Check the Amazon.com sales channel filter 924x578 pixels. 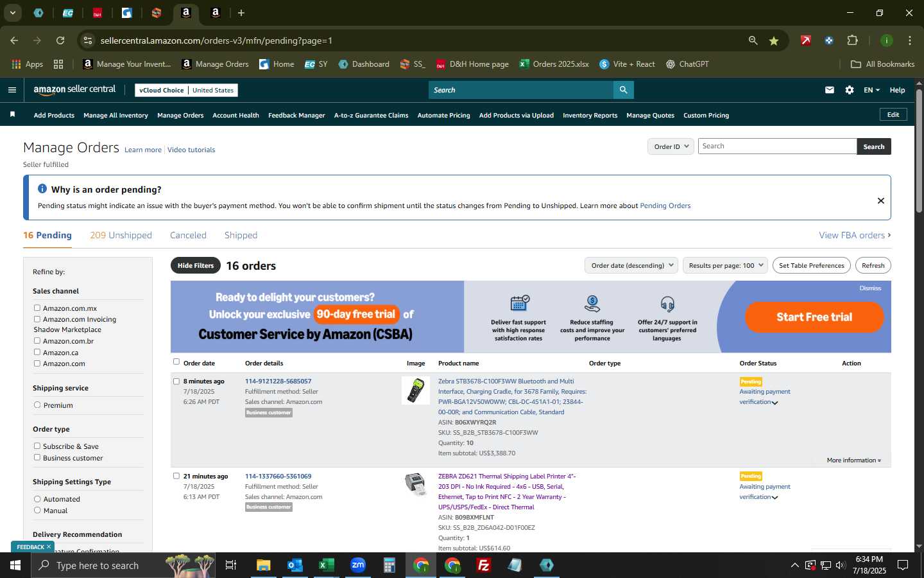[x=37, y=363]
